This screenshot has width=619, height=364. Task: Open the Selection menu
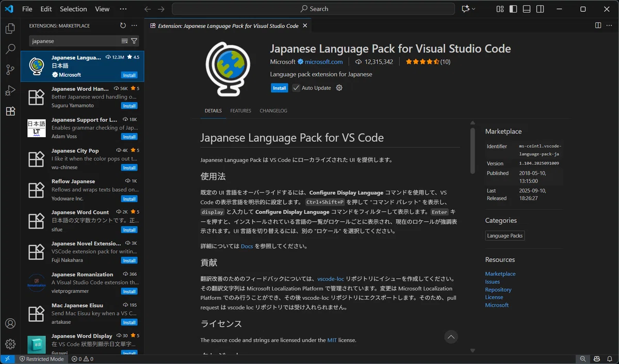click(73, 9)
